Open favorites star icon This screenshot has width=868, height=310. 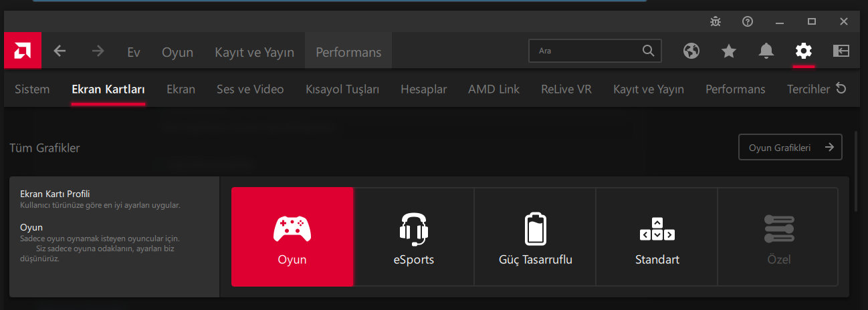tap(729, 51)
